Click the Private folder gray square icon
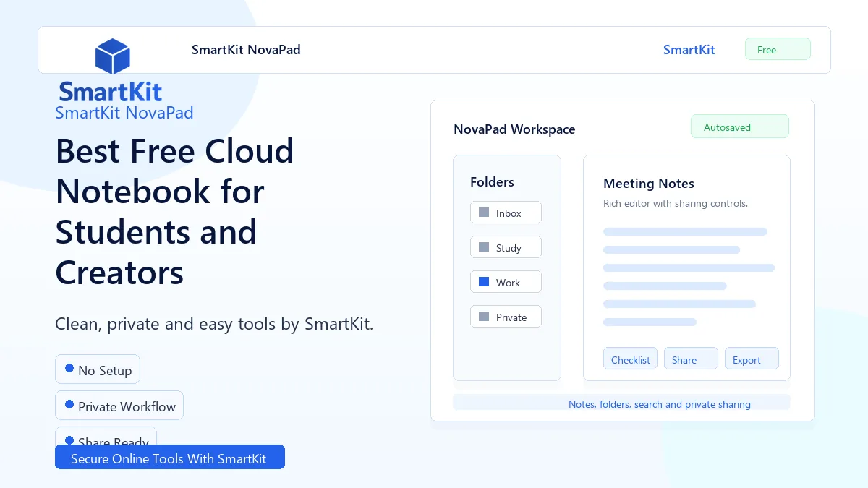 coord(484,317)
